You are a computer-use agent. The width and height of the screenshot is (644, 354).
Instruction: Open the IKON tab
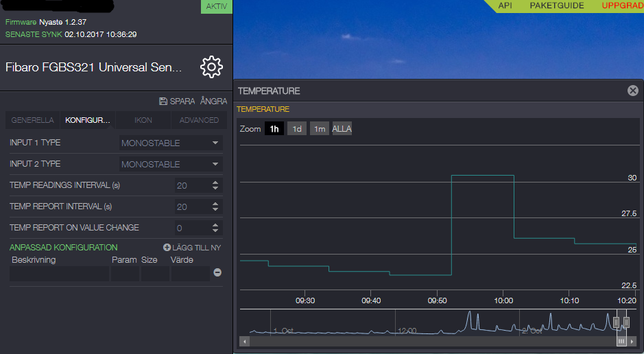click(143, 120)
